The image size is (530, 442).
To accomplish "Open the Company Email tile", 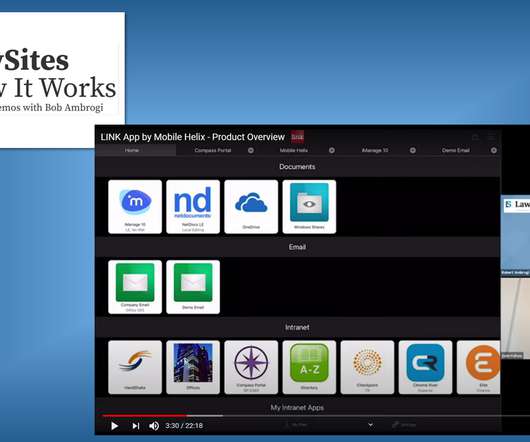I will [135, 287].
